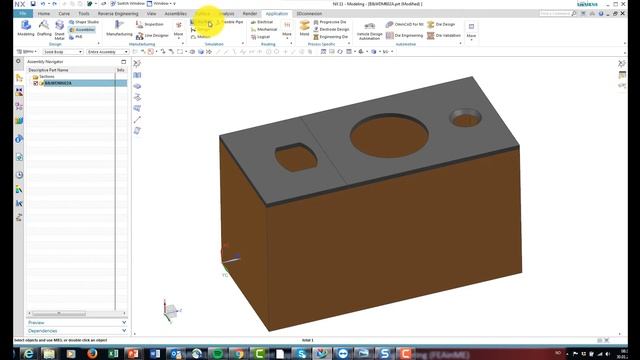640x360 pixels.
Task: Open NX help question mark icon
Action: click(601, 13)
